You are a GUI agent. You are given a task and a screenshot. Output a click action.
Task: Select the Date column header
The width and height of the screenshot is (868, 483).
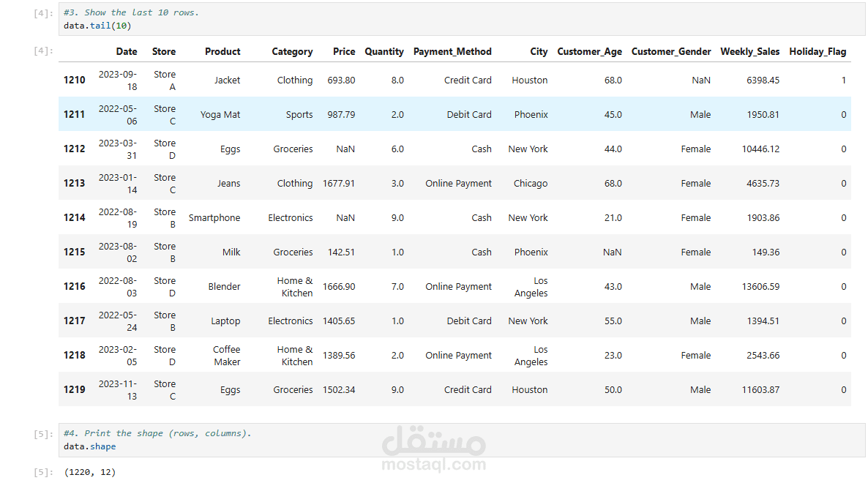pyautogui.click(x=127, y=52)
